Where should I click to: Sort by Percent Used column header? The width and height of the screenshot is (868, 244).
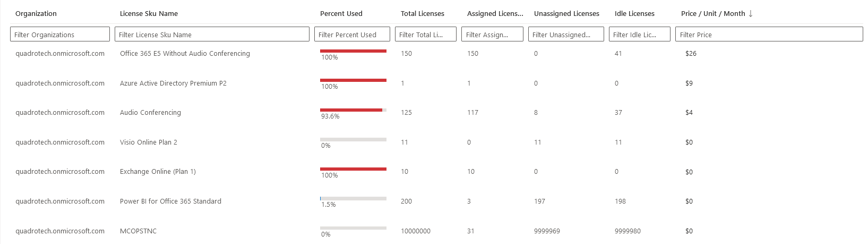(x=341, y=14)
